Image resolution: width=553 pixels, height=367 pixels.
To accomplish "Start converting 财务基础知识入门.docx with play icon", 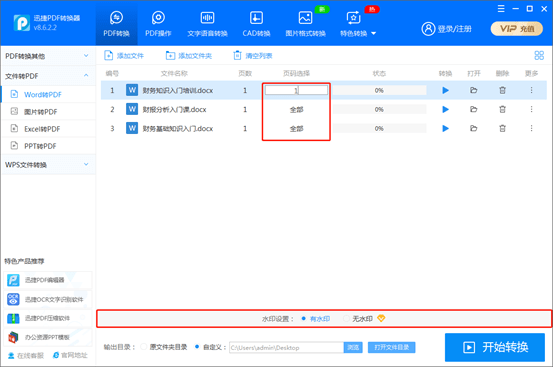I will 445,129.
